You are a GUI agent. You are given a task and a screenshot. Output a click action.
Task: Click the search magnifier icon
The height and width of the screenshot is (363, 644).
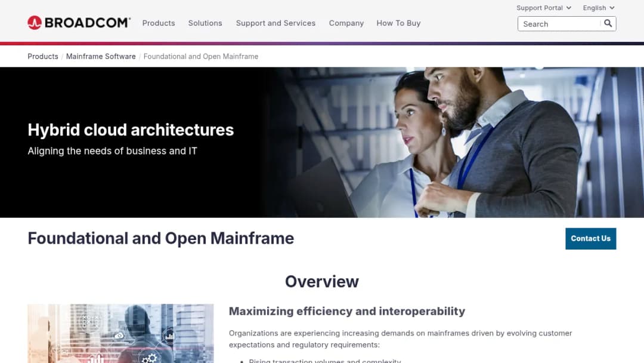click(608, 23)
